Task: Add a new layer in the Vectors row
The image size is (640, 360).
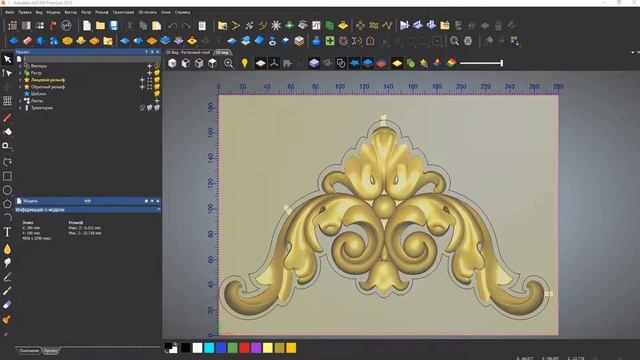Action: point(149,66)
